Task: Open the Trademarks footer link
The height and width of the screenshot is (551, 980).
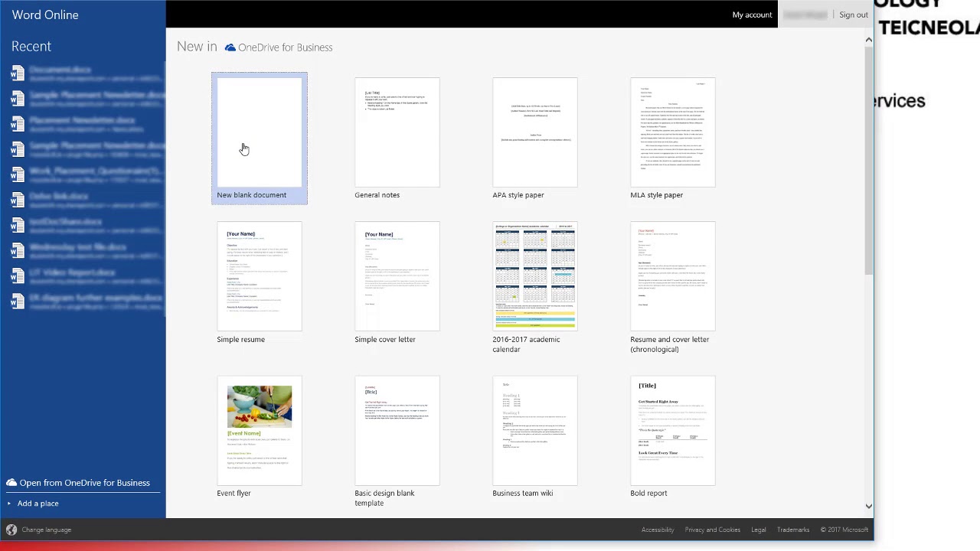Action: (x=793, y=530)
